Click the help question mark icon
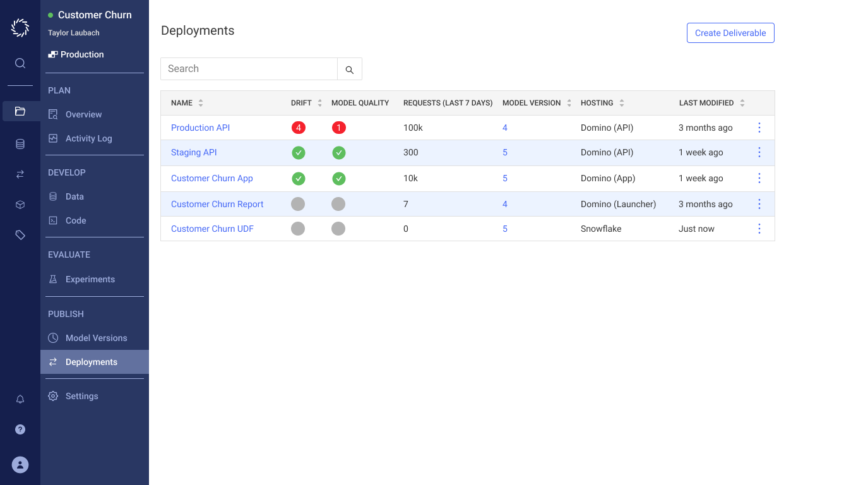The height and width of the screenshot is (485, 868). pos(20,429)
